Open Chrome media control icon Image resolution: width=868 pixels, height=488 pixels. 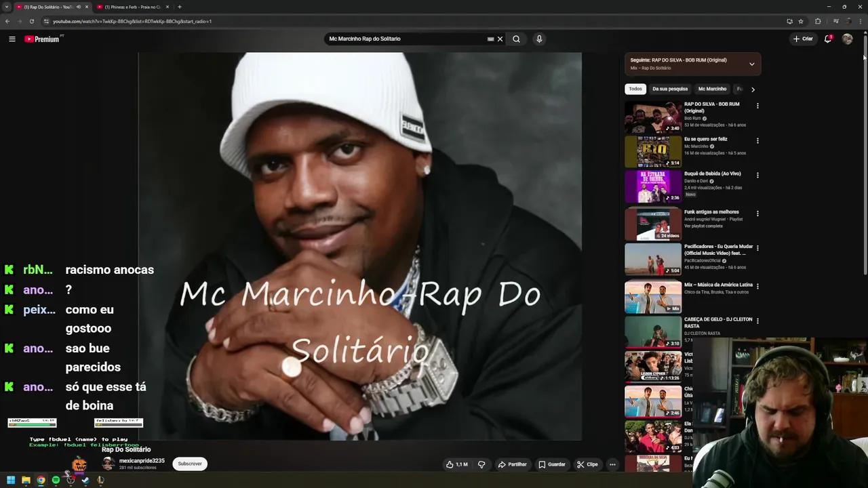835,21
